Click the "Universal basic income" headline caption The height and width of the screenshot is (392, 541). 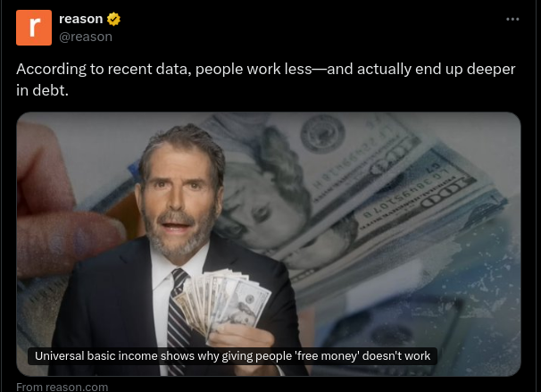point(232,355)
